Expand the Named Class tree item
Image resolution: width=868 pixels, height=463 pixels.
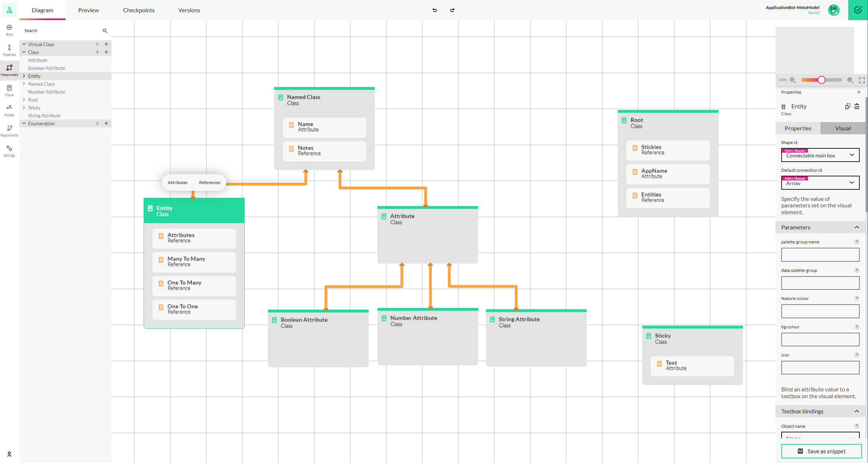tap(23, 83)
